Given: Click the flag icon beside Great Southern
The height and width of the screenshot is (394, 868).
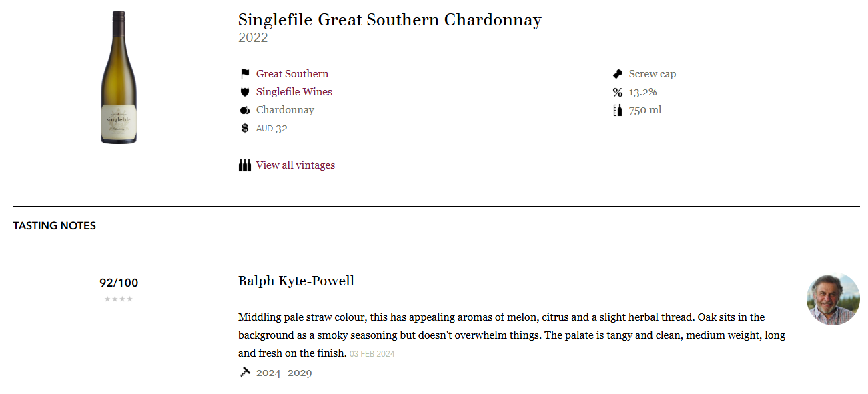Looking at the screenshot, I should click(245, 74).
